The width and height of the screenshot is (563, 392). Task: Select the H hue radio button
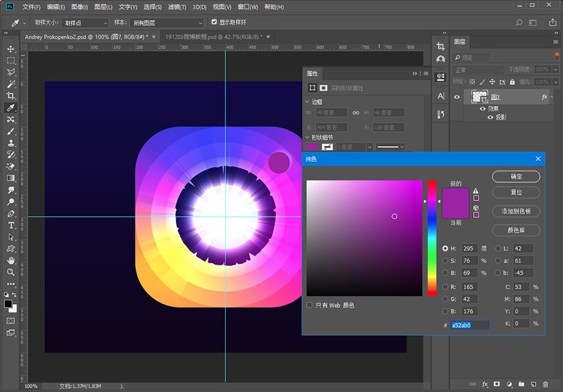pyautogui.click(x=445, y=248)
